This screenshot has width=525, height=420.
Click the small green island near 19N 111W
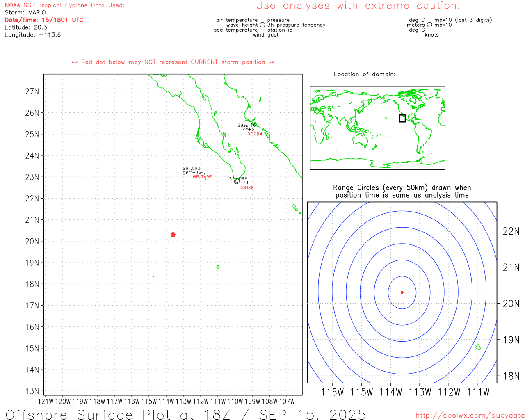pyautogui.click(x=218, y=267)
